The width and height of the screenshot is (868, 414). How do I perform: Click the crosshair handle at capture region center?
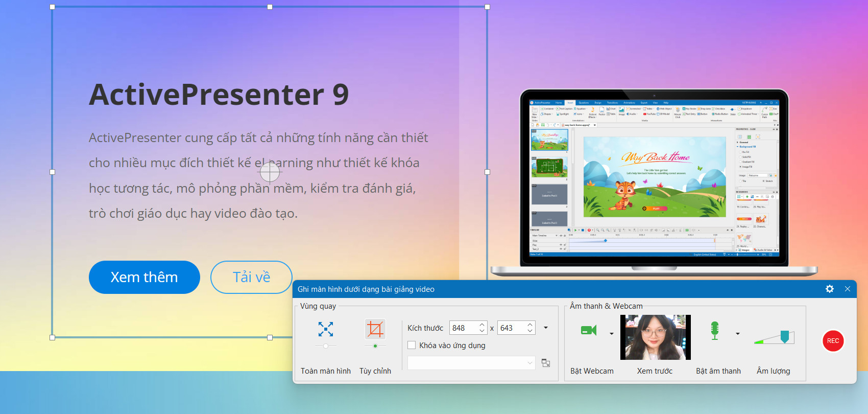[270, 172]
